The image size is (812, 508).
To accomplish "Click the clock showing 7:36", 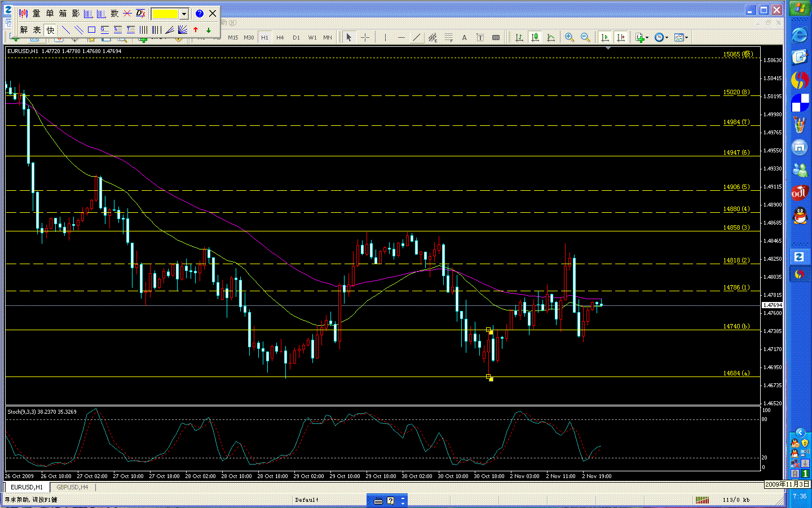I will pyautogui.click(x=800, y=496).
